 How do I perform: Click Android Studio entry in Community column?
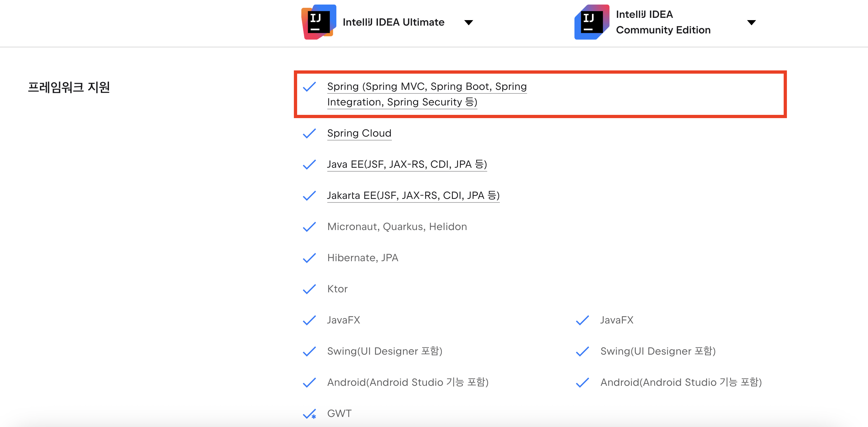[681, 382]
